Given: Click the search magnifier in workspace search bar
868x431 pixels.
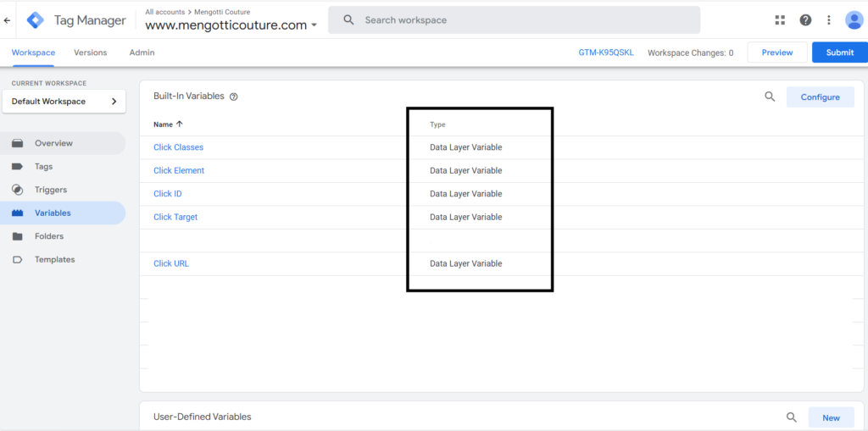Looking at the screenshot, I should point(348,20).
